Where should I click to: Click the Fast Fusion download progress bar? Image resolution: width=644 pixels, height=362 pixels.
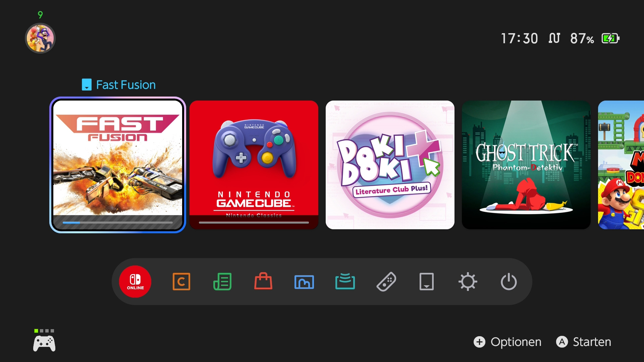click(x=118, y=223)
